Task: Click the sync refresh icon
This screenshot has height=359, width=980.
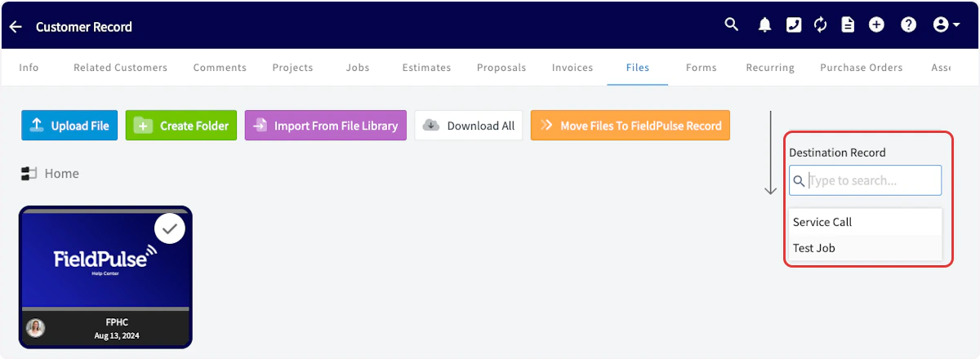Action: [821, 25]
